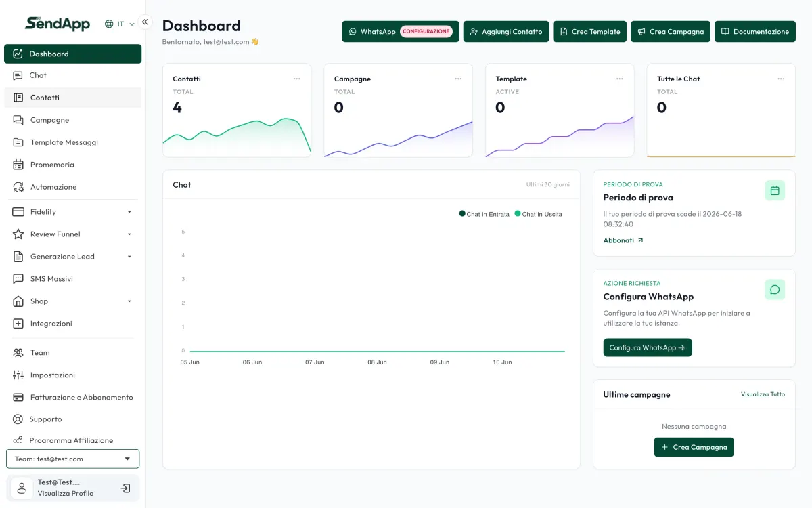Open the Team: test@test.com dropdown
812x508 pixels.
[x=72, y=459]
